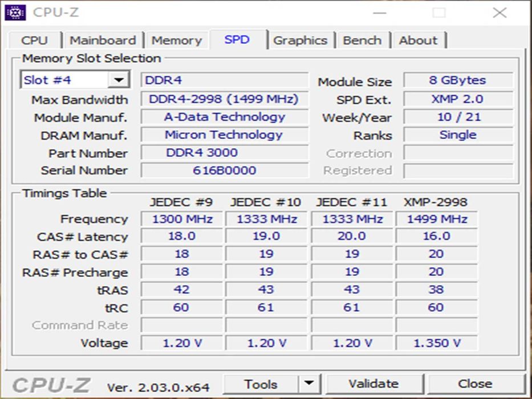Click the Validate button
The width and height of the screenshot is (532, 399).
pyautogui.click(x=374, y=384)
